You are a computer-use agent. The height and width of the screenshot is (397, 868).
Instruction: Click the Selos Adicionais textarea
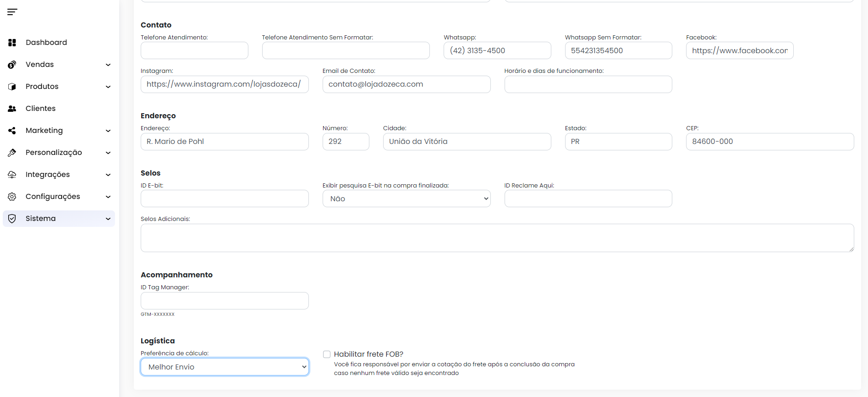(497, 238)
